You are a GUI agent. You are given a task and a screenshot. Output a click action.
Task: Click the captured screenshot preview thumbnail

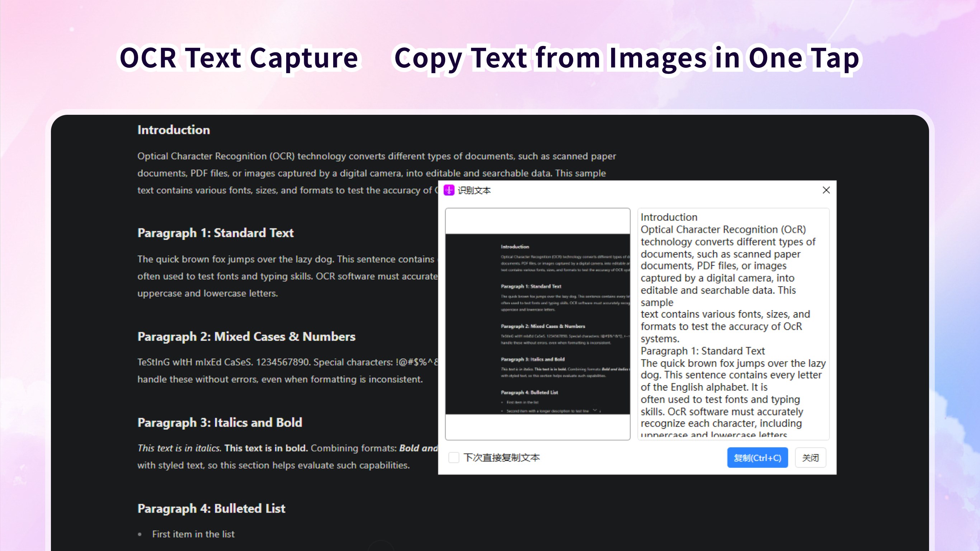coord(538,324)
